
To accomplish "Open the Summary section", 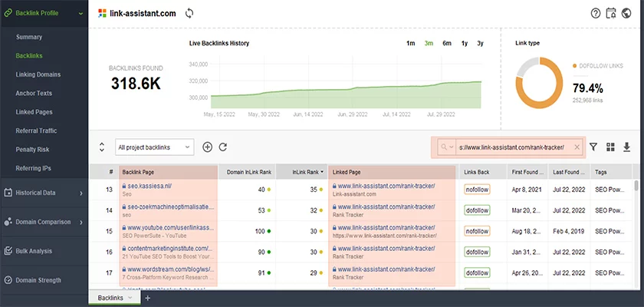I will pyautogui.click(x=29, y=37).
